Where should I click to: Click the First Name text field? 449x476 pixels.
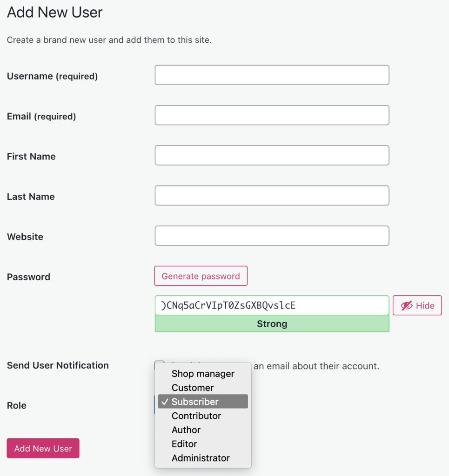(272, 156)
